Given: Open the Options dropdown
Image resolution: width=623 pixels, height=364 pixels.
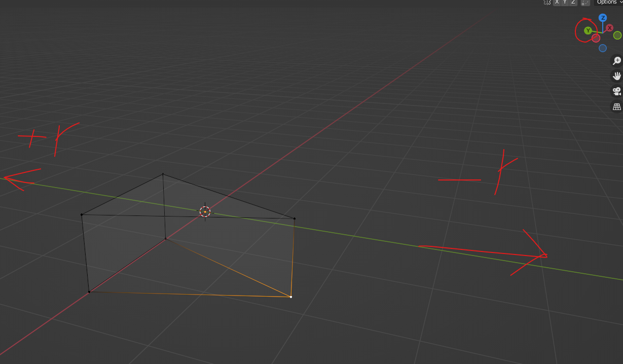Looking at the screenshot, I should (608, 2).
